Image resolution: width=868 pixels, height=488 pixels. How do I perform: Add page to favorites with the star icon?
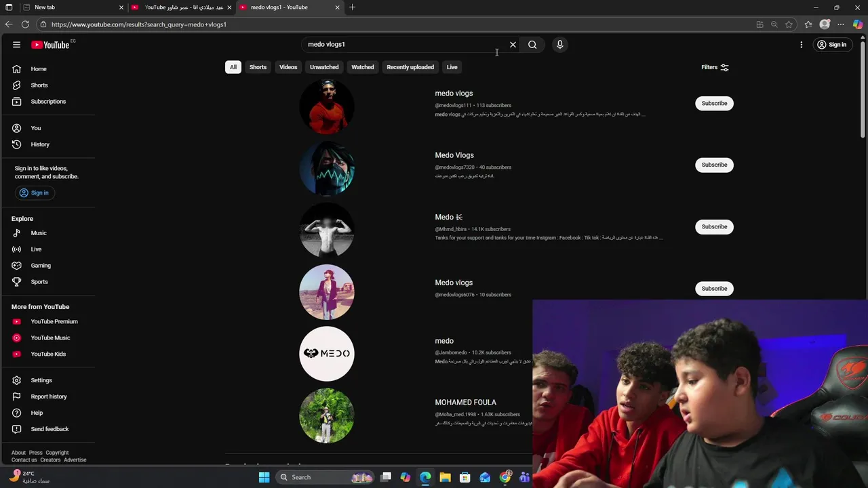pos(789,24)
